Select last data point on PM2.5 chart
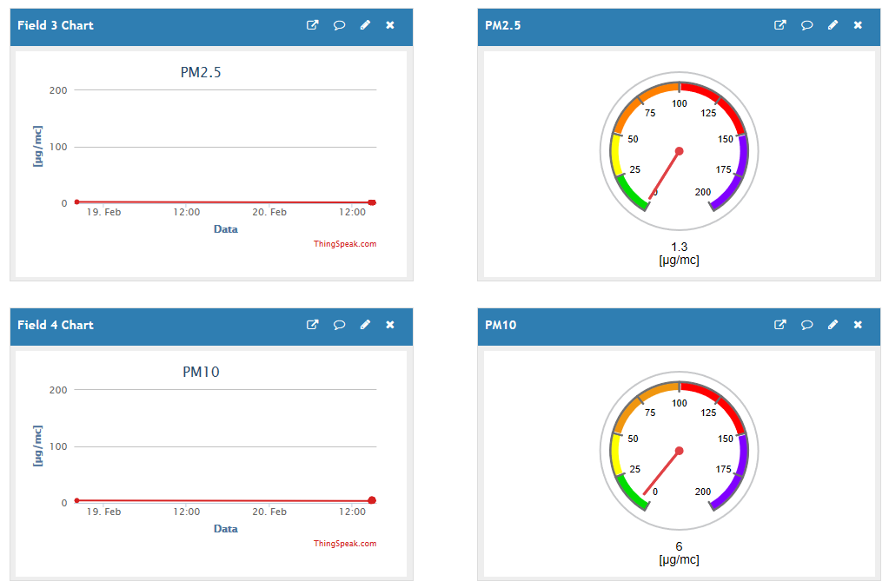This screenshot has height=588, width=889. point(372,202)
